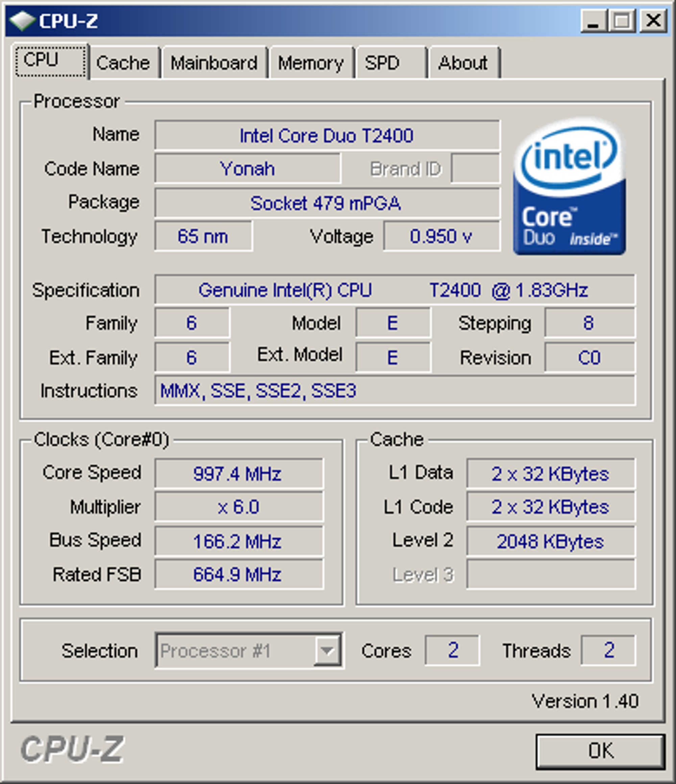The width and height of the screenshot is (676, 784).
Task: Go to the SPD tab
Action: click(x=391, y=63)
